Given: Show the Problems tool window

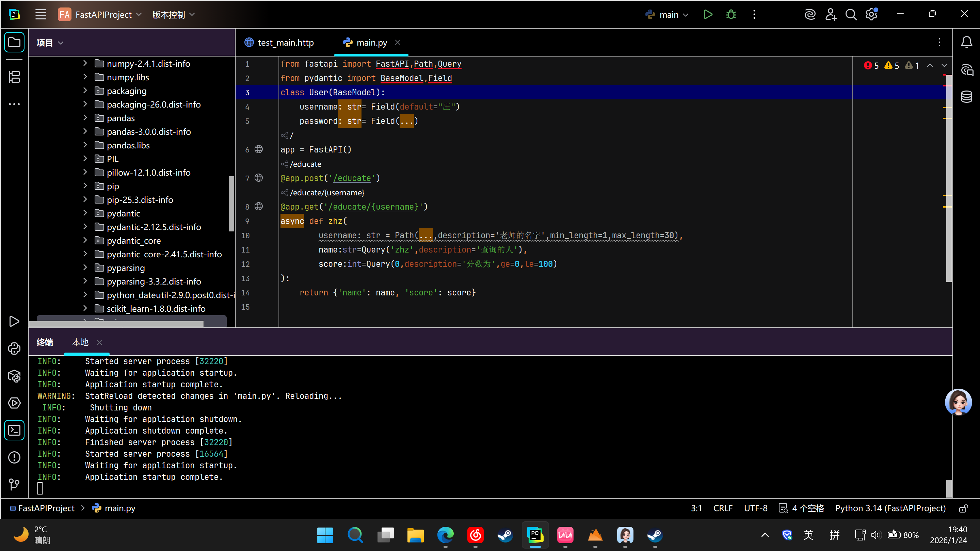Looking at the screenshot, I should click(x=14, y=457).
